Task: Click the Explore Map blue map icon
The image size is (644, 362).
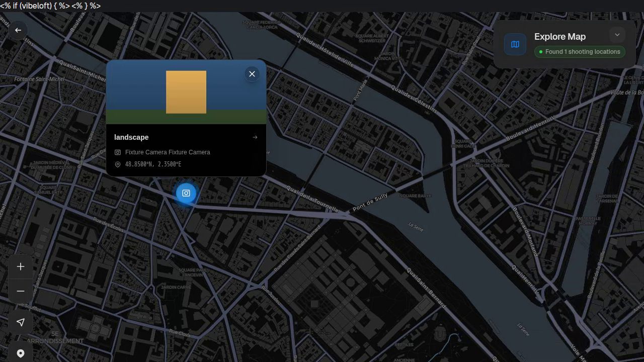Action: 515,44
